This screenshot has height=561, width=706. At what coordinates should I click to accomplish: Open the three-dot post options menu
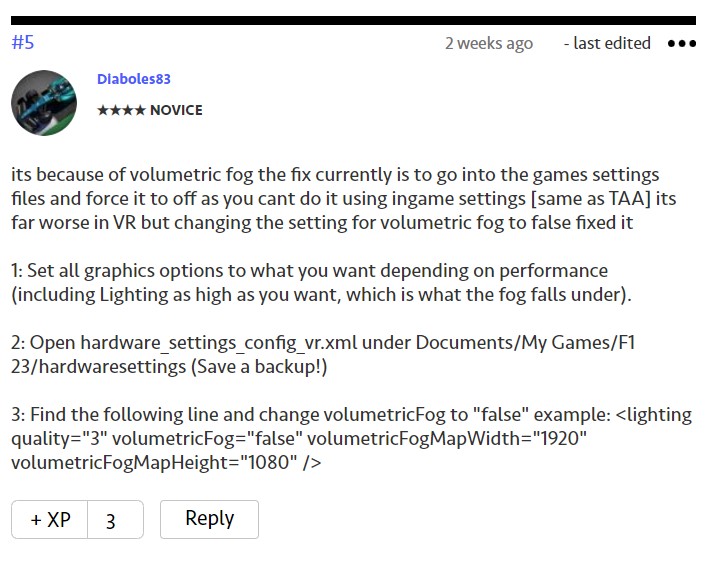click(x=682, y=43)
